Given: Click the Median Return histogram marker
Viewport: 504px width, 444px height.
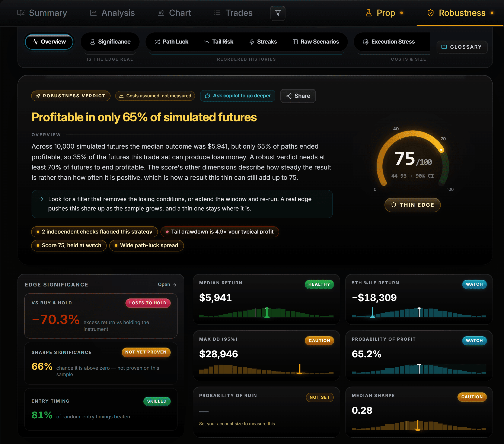Looking at the screenshot, I should (267, 313).
